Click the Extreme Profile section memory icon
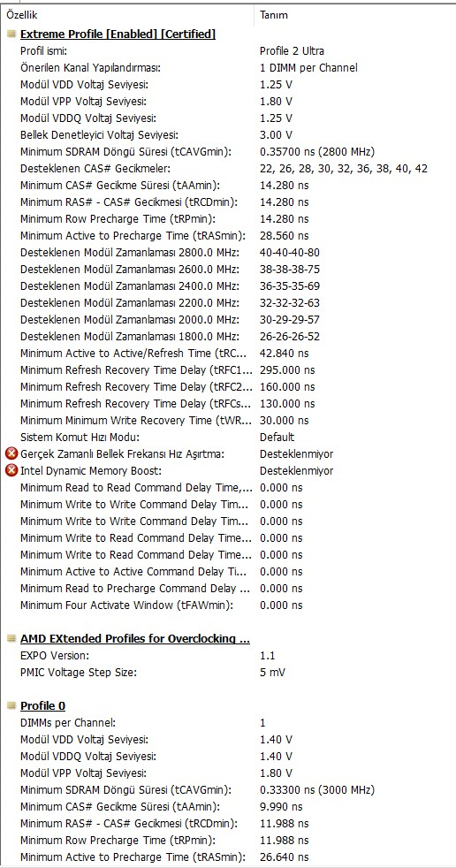The image size is (456, 868). click(11, 34)
